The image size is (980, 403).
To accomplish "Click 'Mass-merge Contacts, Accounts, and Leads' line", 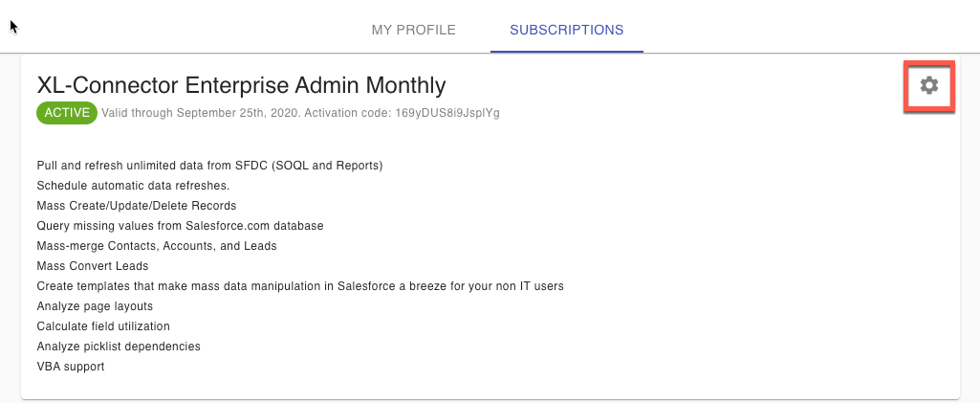I will click(156, 246).
